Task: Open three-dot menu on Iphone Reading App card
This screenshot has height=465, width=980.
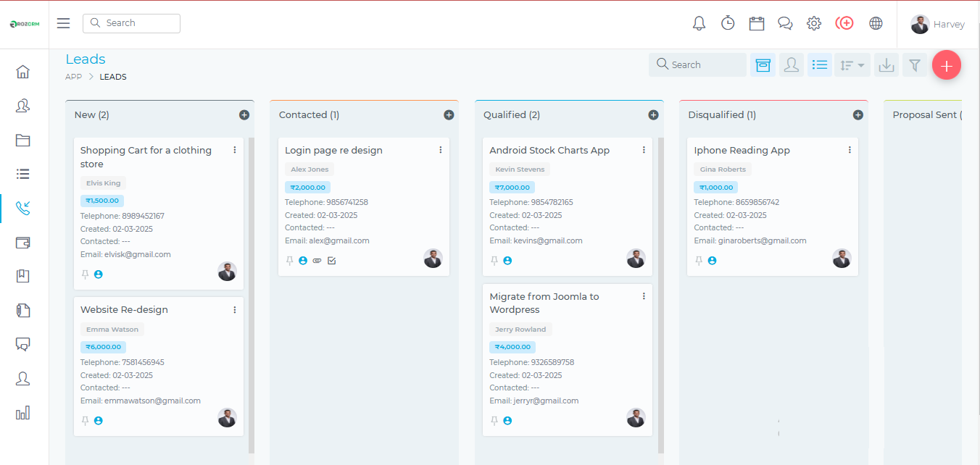Action: pos(850,150)
